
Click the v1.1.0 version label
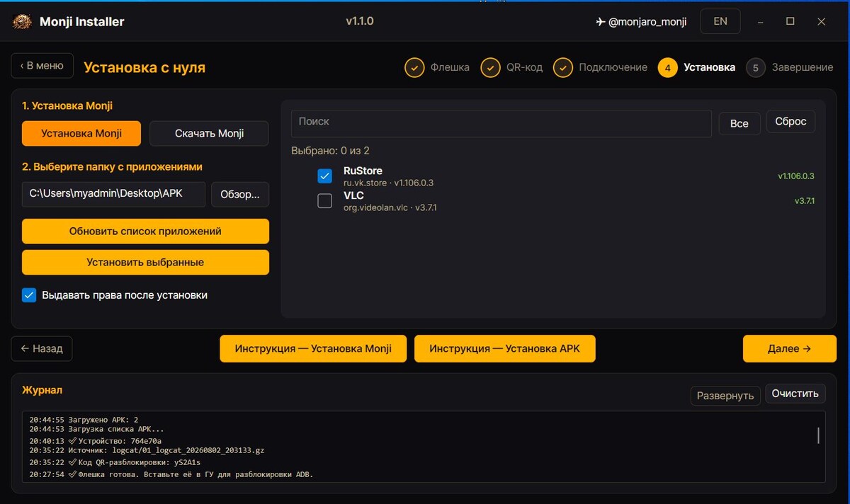[360, 21]
